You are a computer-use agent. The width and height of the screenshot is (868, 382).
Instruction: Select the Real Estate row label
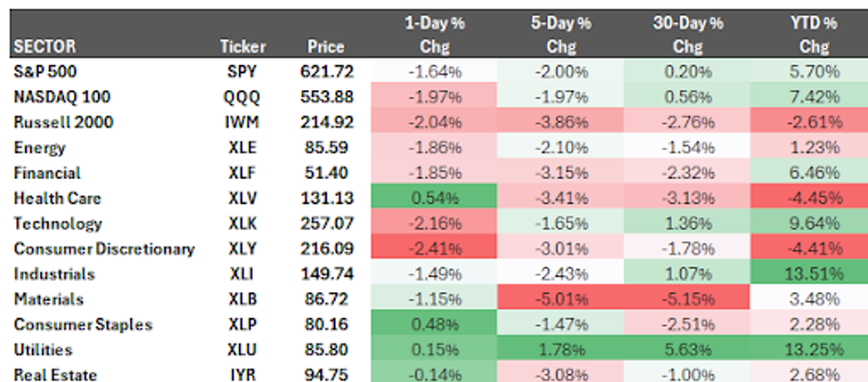55,375
